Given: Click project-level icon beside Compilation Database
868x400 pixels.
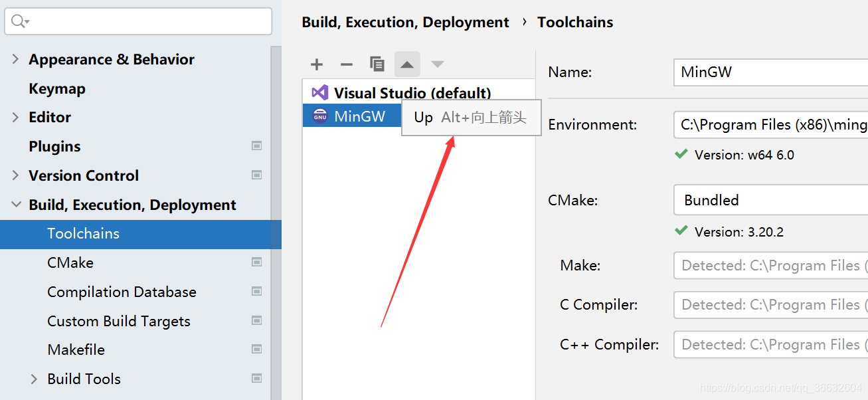Looking at the screenshot, I should (257, 292).
